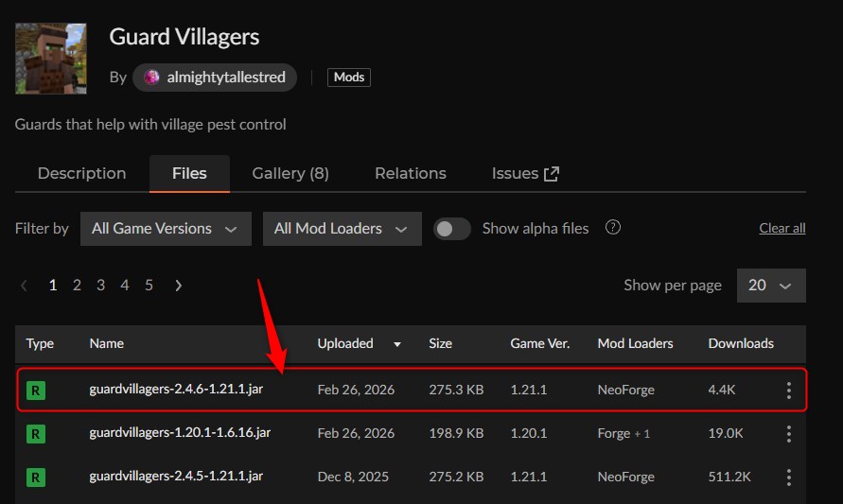Go to next page with right chevron
The width and height of the screenshot is (843, 504).
click(x=179, y=286)
